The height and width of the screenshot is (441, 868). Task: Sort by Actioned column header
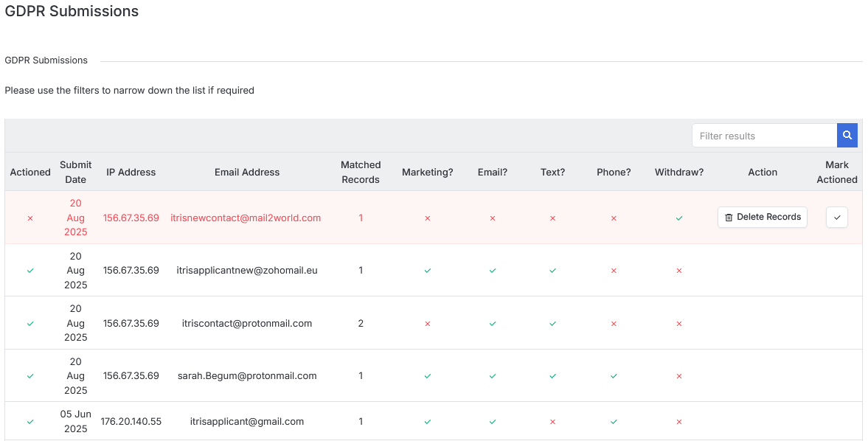point(30,172)
